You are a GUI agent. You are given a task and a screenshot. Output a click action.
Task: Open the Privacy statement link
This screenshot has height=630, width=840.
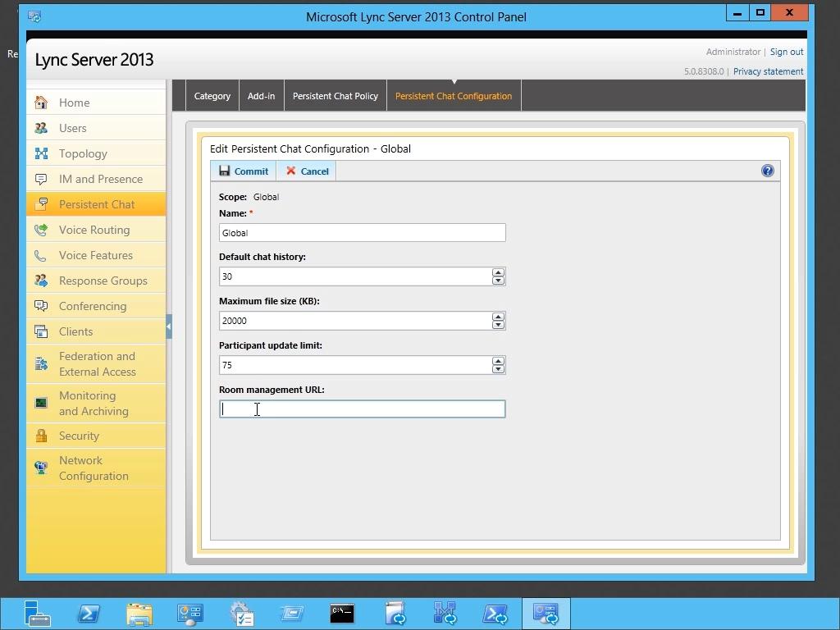[768, 71]
